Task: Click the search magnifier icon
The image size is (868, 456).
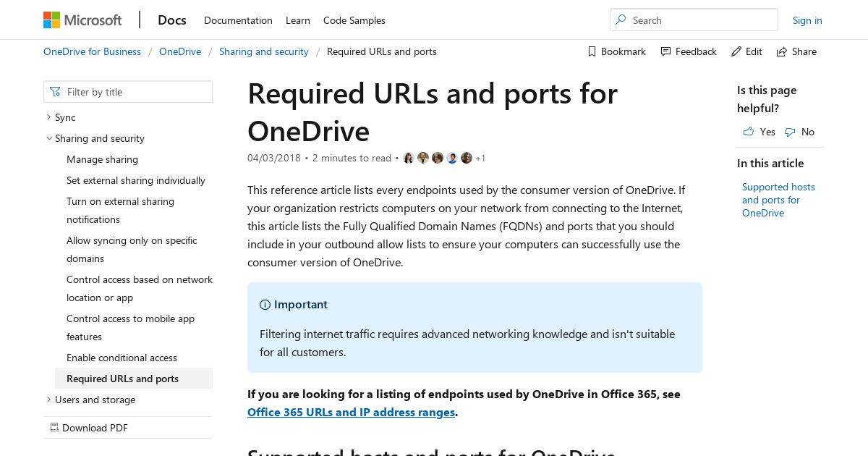Action: coord(621,20)
